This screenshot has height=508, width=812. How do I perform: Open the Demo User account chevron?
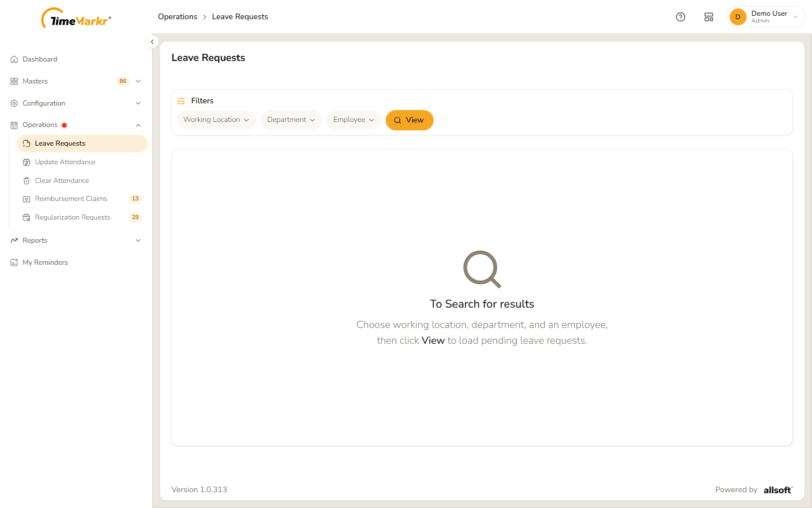[796, 17]
